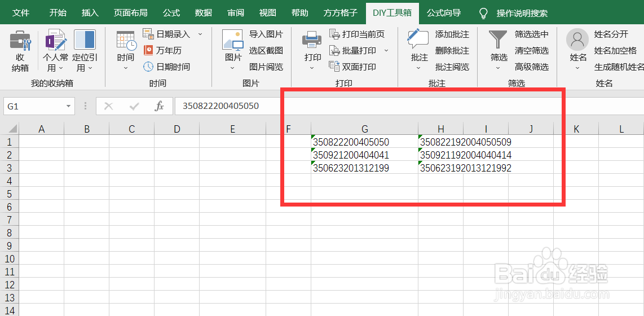Select cell G2 containing 350921200404041
Viewport: 644px width, 316px height.
365,155
